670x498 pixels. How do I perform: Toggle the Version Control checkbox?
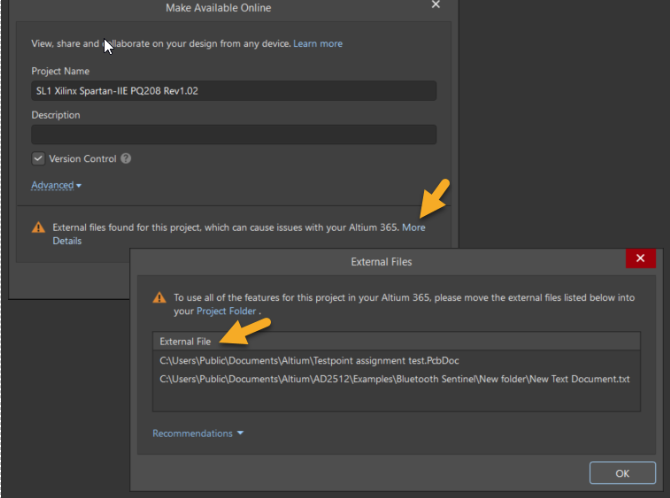[x=38, y=159]
